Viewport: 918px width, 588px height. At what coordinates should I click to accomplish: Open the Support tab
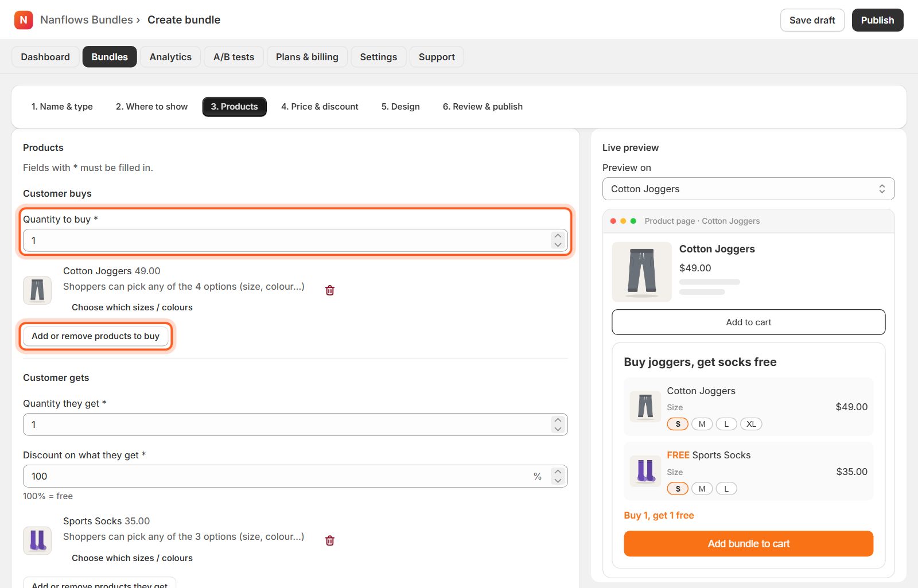(437, 57)
